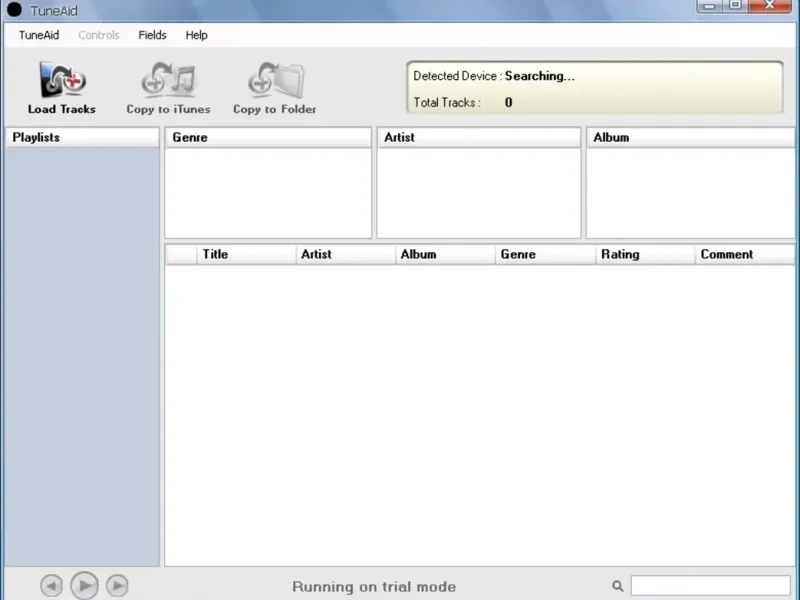Click the search magnifier icon
Image resolution: width=800 pixels, height=600 pixels.
(x=617, y=586)
